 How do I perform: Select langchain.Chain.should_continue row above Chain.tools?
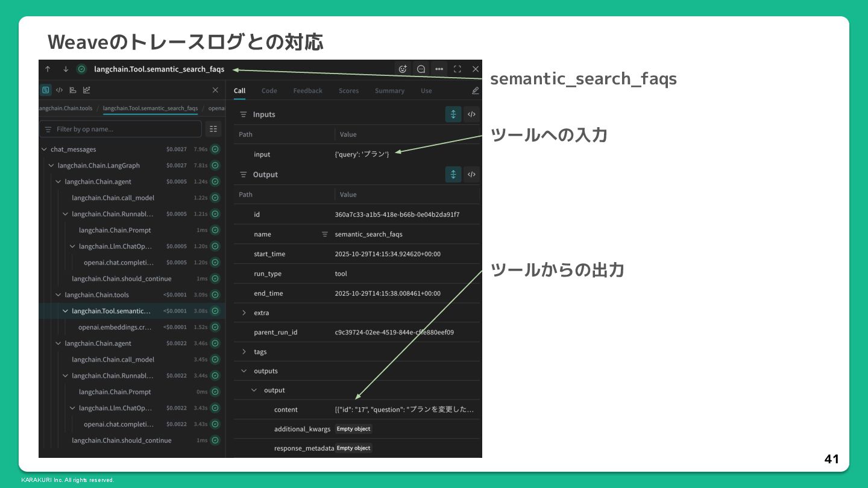(132, 279)
